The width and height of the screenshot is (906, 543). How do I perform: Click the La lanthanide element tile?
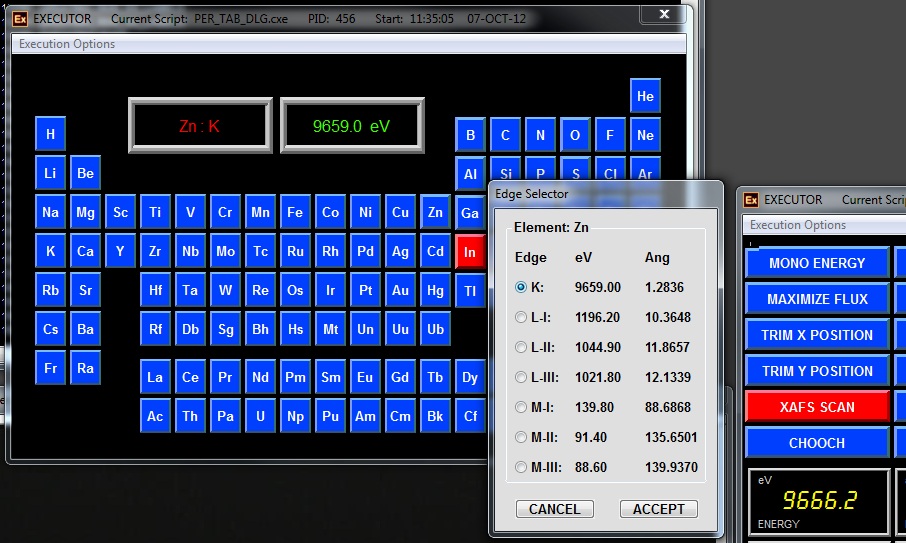(155, 378)
